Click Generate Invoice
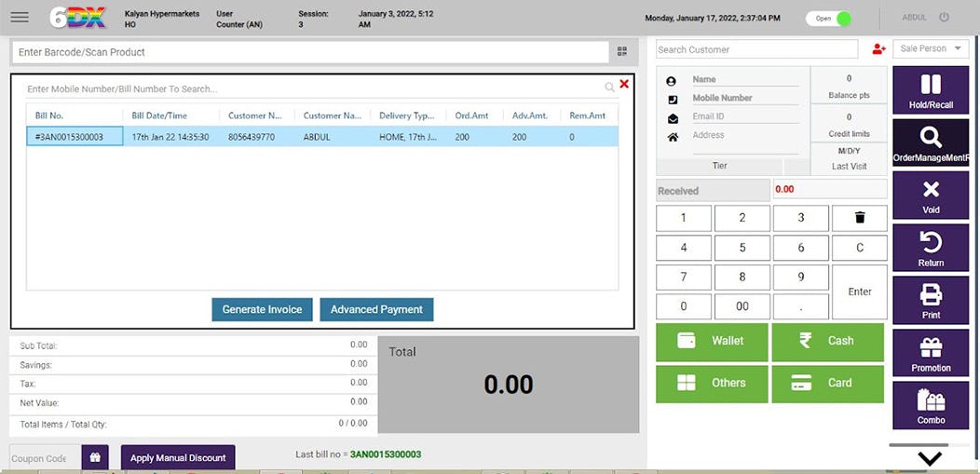 (x=262, y=310)
